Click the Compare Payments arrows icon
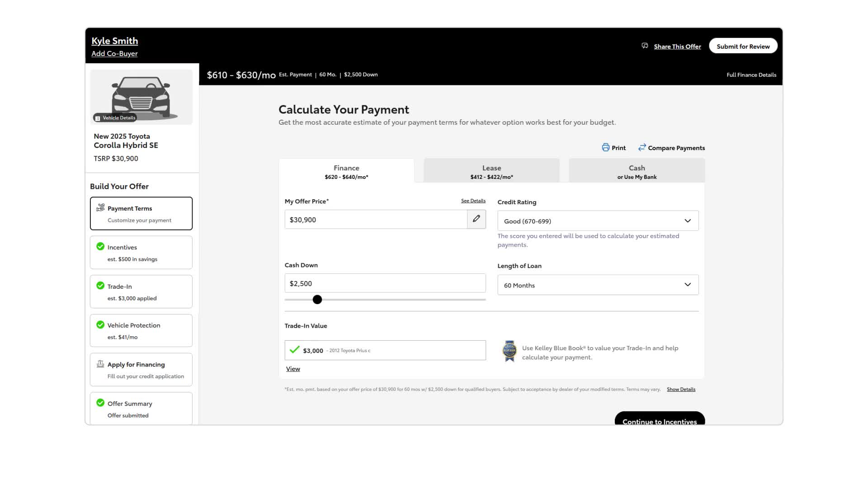The width and height of the screenshot is (868, 488). click(x=642, y=148)
